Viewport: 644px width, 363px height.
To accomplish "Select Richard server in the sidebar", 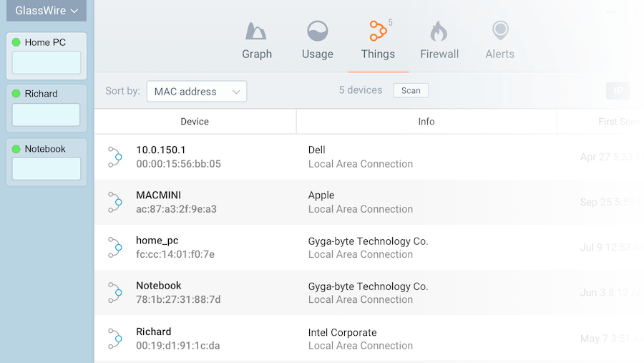I will [41, 94].
